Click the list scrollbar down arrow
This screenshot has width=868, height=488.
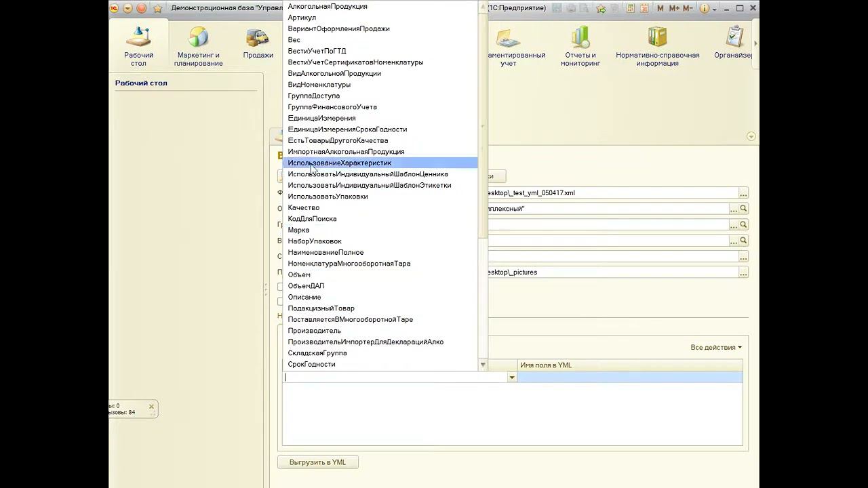click(483, 365)
